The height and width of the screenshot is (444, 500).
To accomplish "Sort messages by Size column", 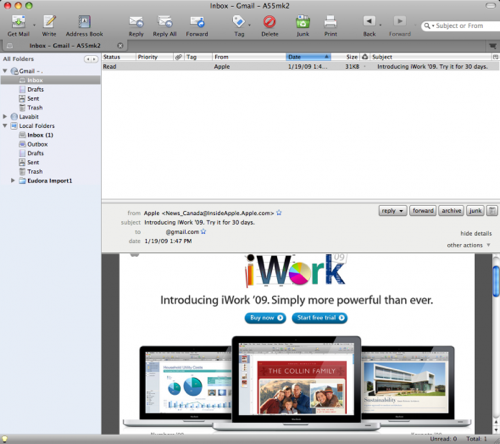I will 346,57.
